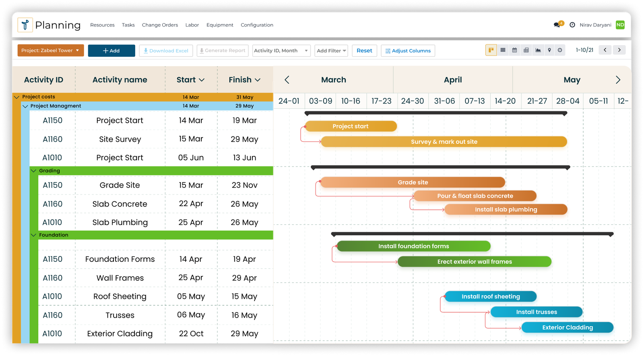Image resolution: width=644 pixels, height=356 pixels.
Task: Open the area chart view icon
Action: [x=538, y=50]
